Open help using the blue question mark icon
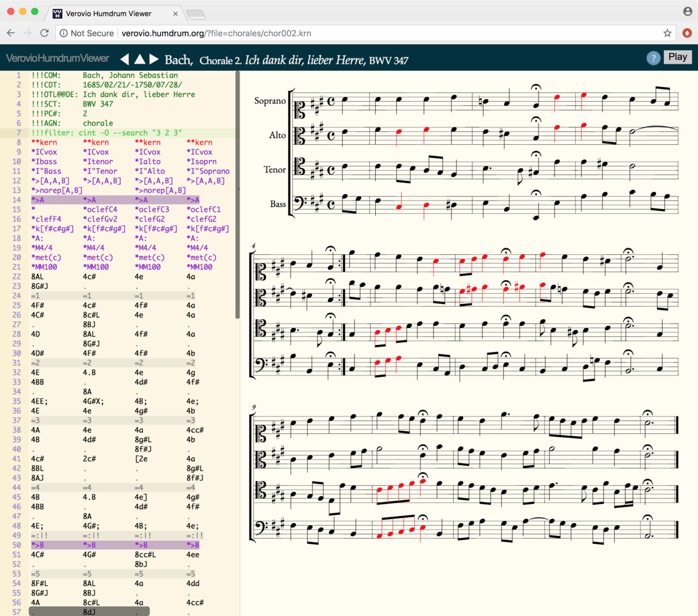The image size is (698, 616). [653, 58]
